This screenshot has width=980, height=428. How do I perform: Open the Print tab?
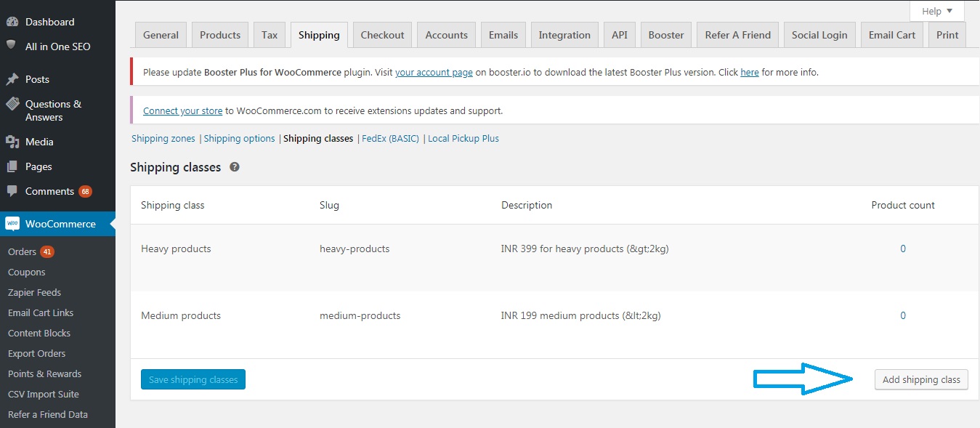[x=947, y=35]
